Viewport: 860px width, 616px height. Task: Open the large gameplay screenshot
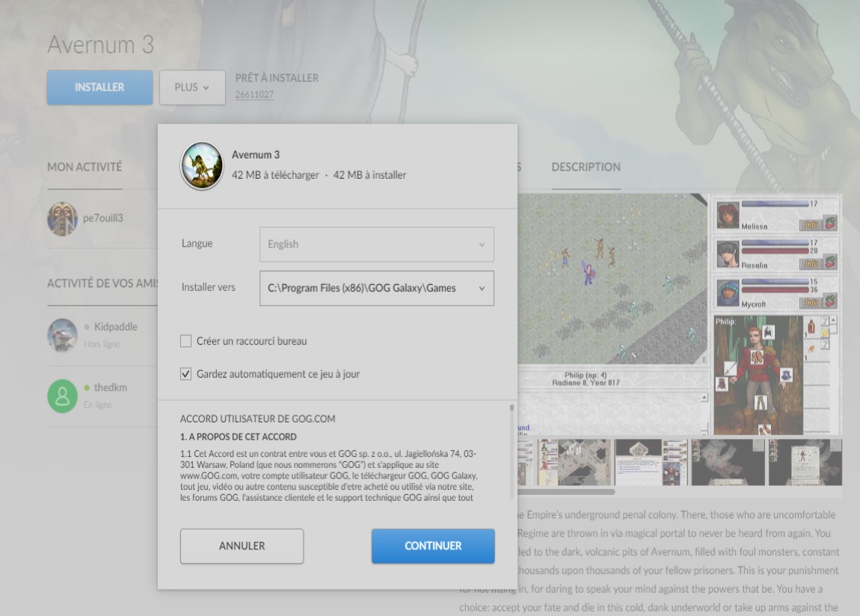(679, 313)
